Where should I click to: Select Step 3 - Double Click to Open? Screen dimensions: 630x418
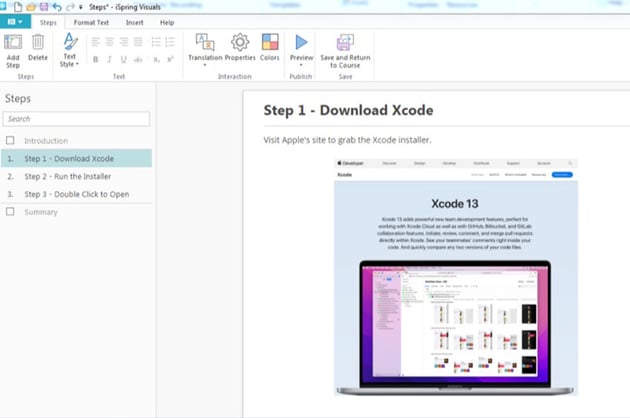tap(77, 194)
